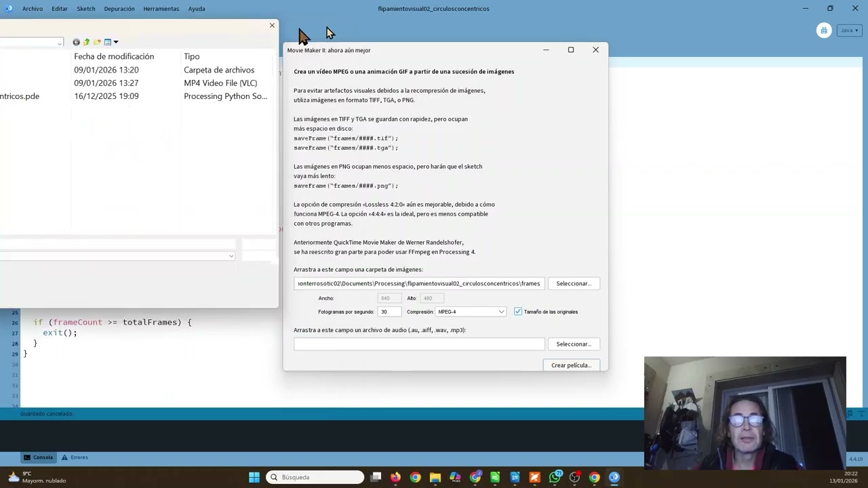Image resolution: width=868 pixels, height=488 pixels.
Task: Open the clock and date in system tray
Action: tap(842, 477)
